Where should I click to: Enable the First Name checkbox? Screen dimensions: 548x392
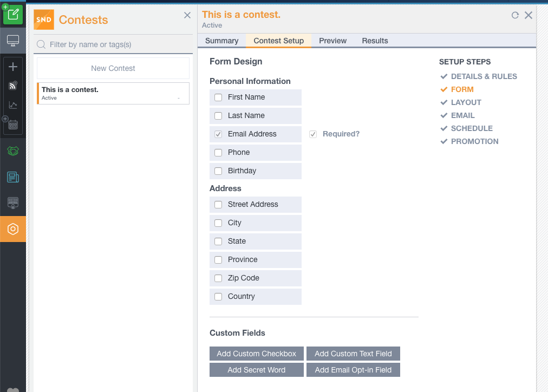218,97
